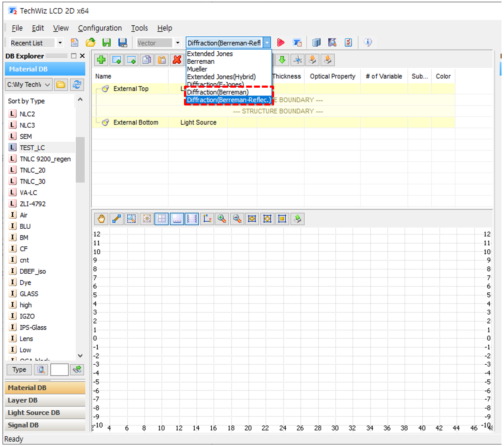Click the zoom in magnifier icon
Image resolution: width=504 pixels, height=447 pixels.
point(222,219)
